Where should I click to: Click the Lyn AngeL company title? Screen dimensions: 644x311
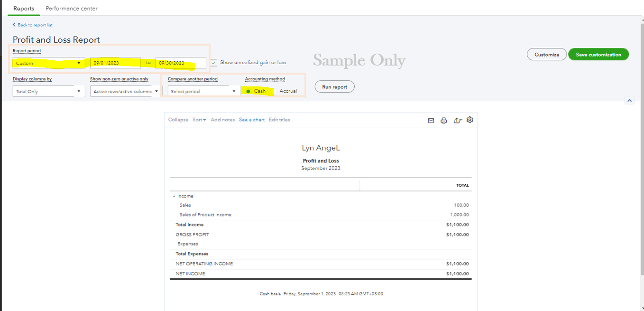click(321, 148)
